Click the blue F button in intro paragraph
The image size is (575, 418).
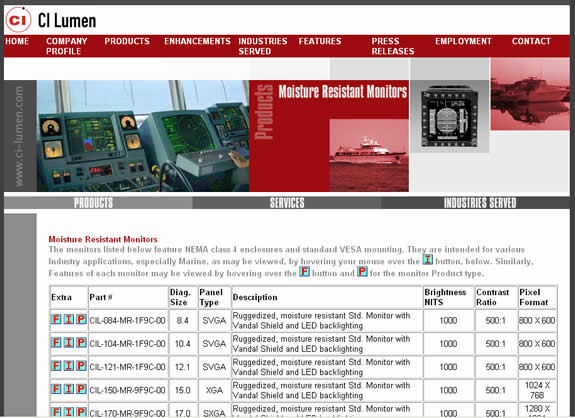[x=304, y=272]
